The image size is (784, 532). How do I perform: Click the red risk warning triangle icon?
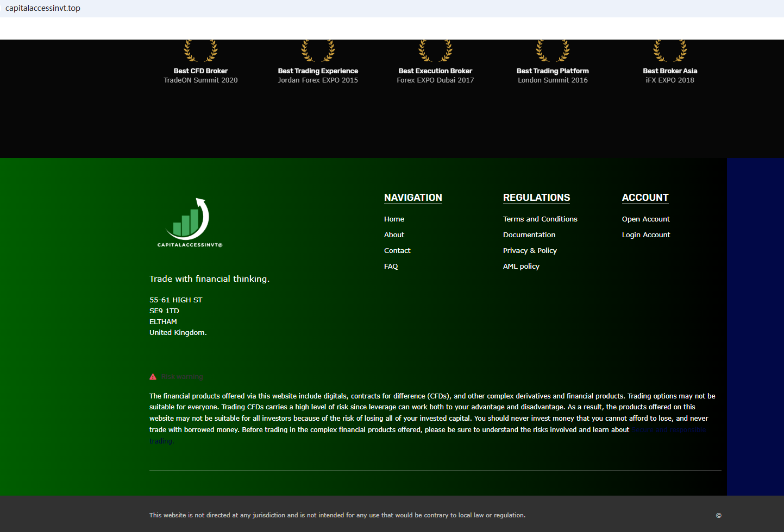tap(153, 377)
